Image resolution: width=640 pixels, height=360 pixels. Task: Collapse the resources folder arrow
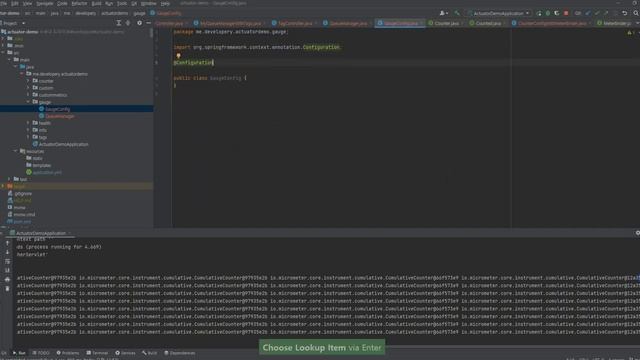(x=16, y=151)
